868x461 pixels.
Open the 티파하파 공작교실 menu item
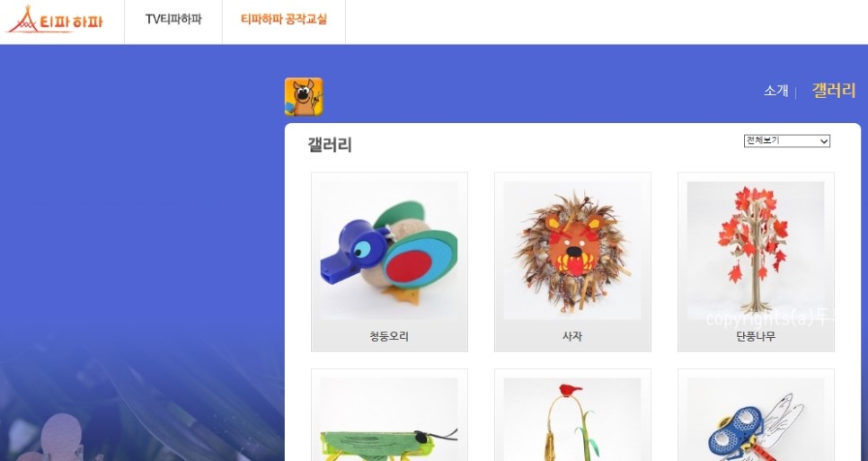click(x=283, y=20)
